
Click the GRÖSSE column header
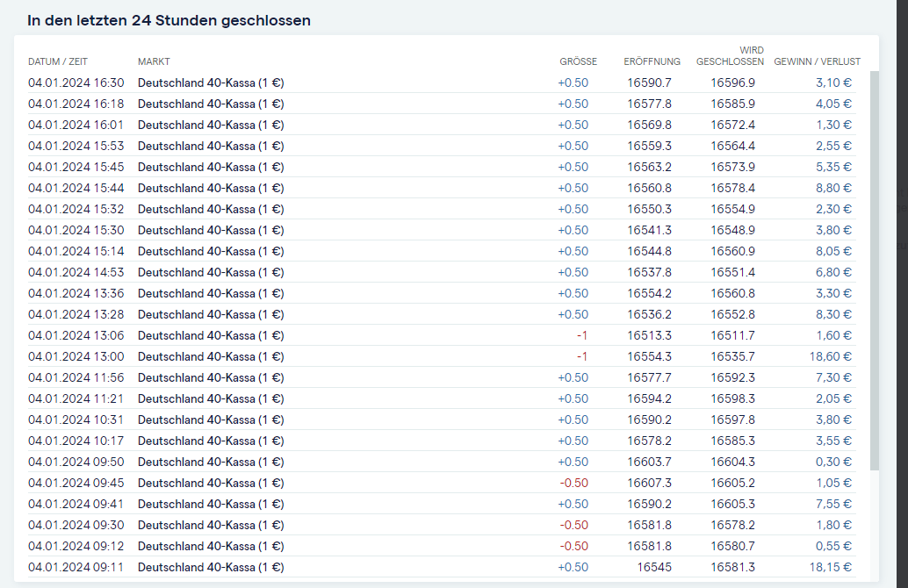coord(578,61)
